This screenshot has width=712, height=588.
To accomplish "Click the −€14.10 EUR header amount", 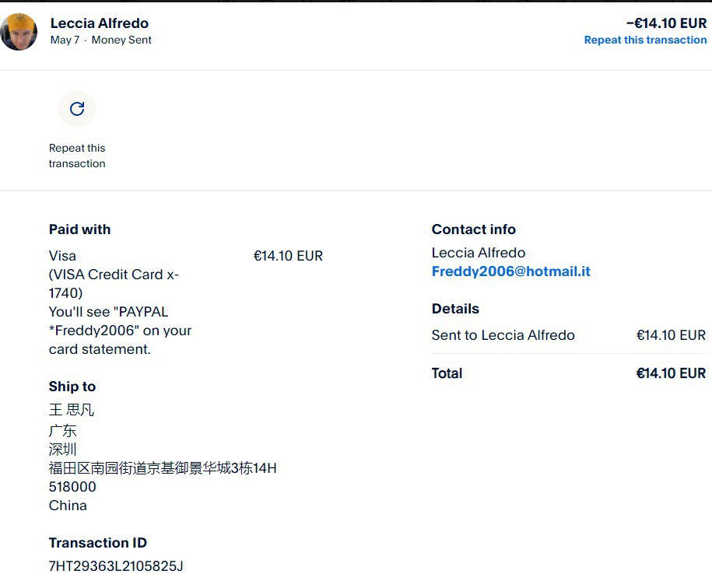I will (666, 23).
